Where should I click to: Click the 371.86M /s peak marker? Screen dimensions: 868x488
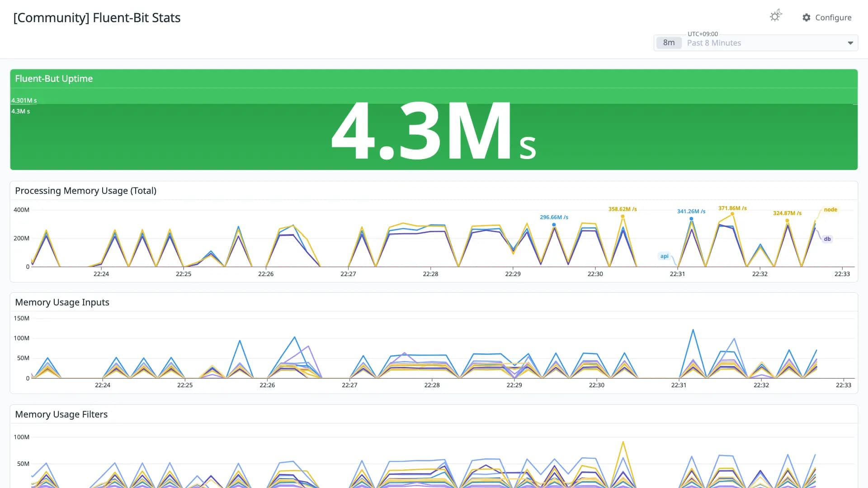click(732, 214)
